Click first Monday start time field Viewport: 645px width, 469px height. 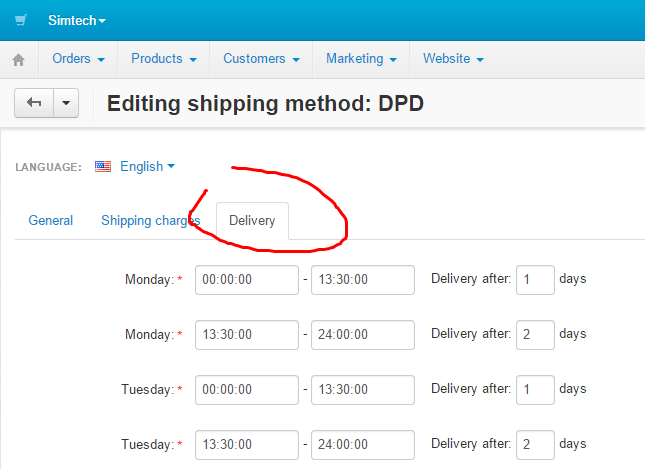(247, 280)
